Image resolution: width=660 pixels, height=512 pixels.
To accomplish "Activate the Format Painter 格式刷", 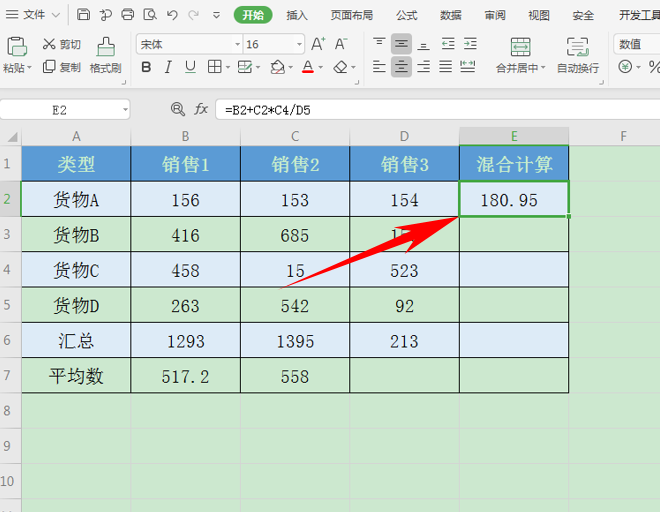I will point(106,55).
